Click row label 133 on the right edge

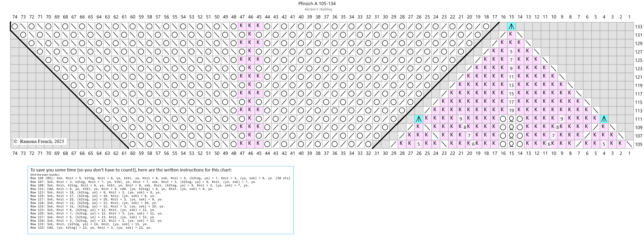click(638, 27)
